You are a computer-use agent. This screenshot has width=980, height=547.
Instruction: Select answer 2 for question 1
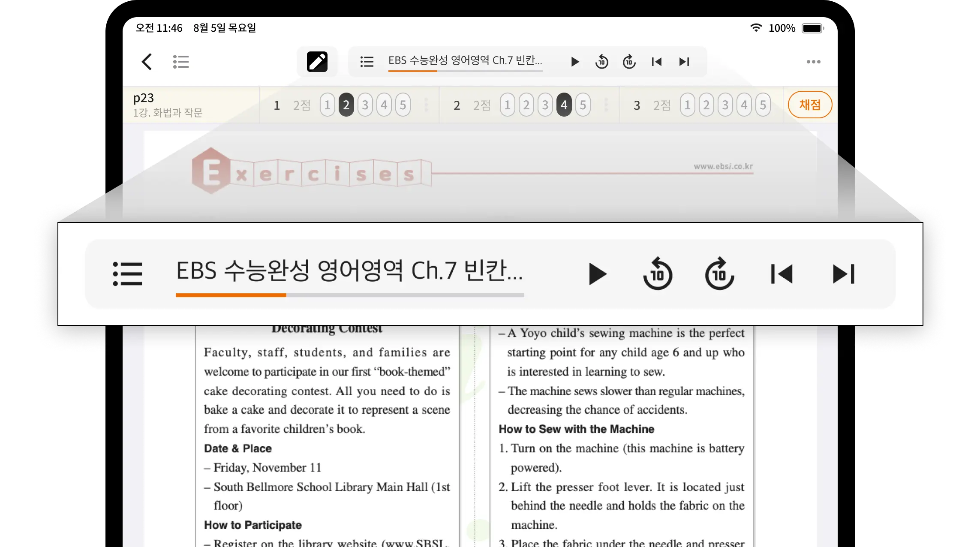pyautogui.click(x=346, y=105)
